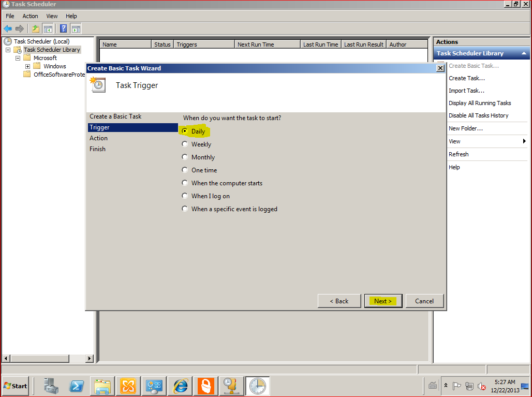Click the keyboard tray icon

pyautogui.click(x=433, y=386)
